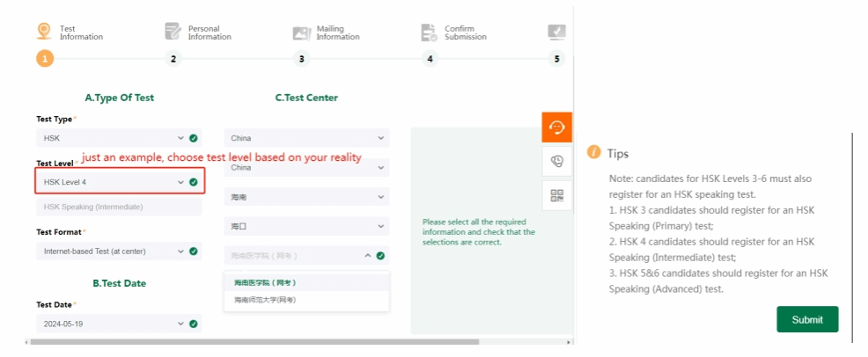Screen dimensions: 868x357
Task: Open the Test Type HSK dropdown
Action: click(118, 138)
